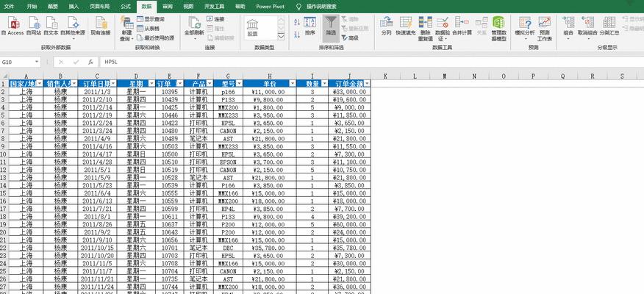Select the column K header
Screen dimensions: 644x294
tap(386, 76)
